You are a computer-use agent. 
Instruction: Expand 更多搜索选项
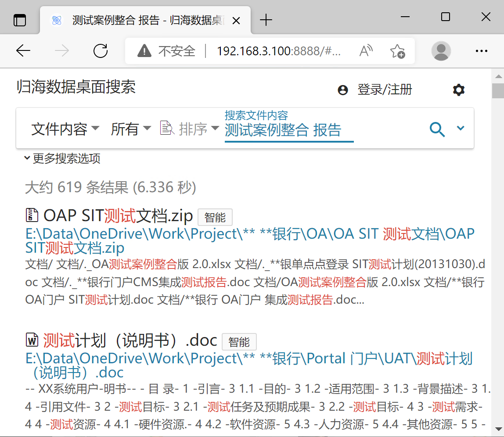point(64,159)
